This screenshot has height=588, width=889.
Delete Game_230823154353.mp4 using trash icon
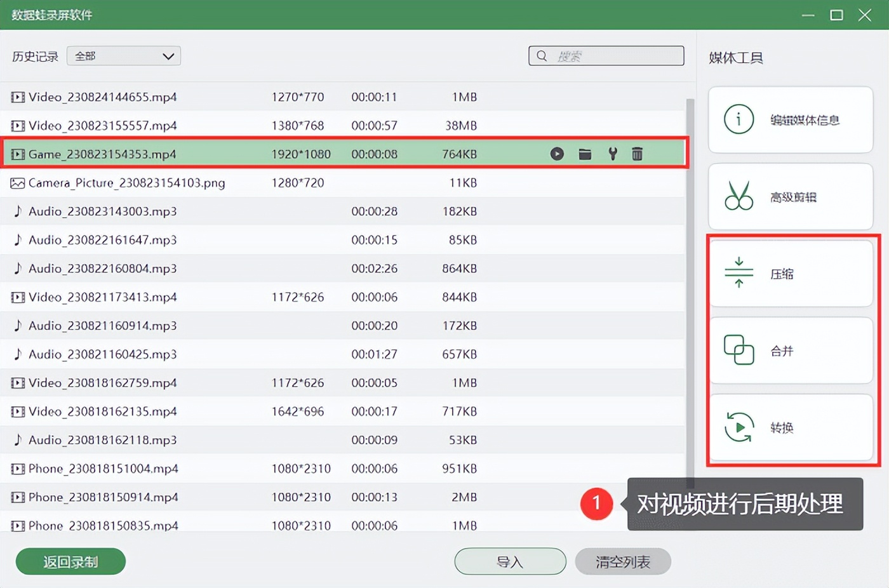tap(637, 154)
